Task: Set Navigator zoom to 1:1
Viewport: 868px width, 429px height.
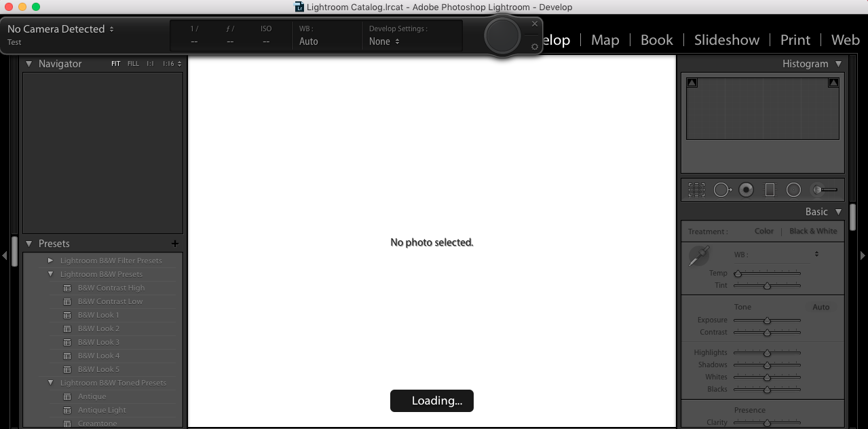Action: (x=150, y=64)
